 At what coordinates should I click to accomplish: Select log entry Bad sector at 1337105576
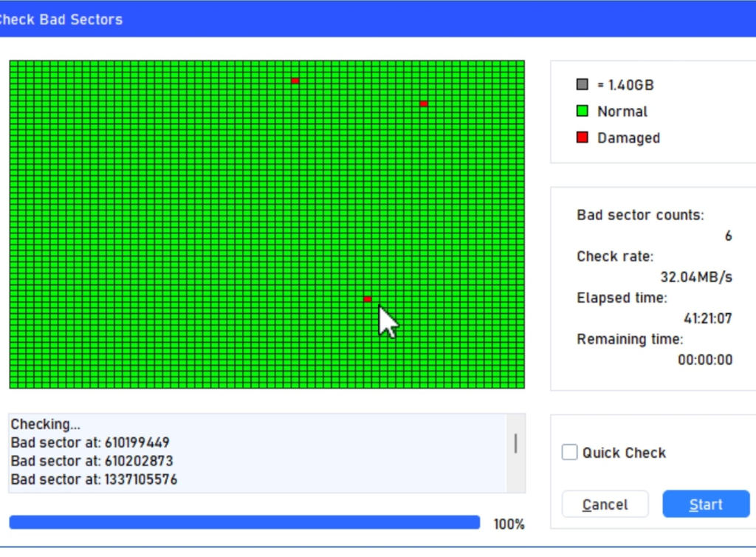coord(94,479)
